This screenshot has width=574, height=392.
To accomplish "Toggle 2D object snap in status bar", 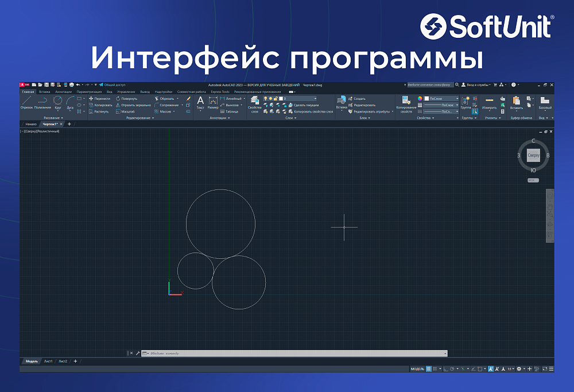I will coord(480,368).
